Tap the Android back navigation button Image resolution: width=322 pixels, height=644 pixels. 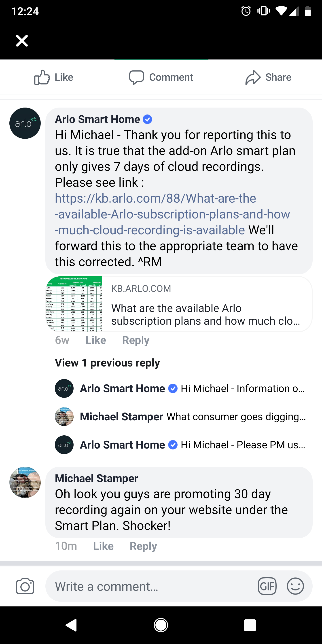pyautogui.click(x=71, y=625)
